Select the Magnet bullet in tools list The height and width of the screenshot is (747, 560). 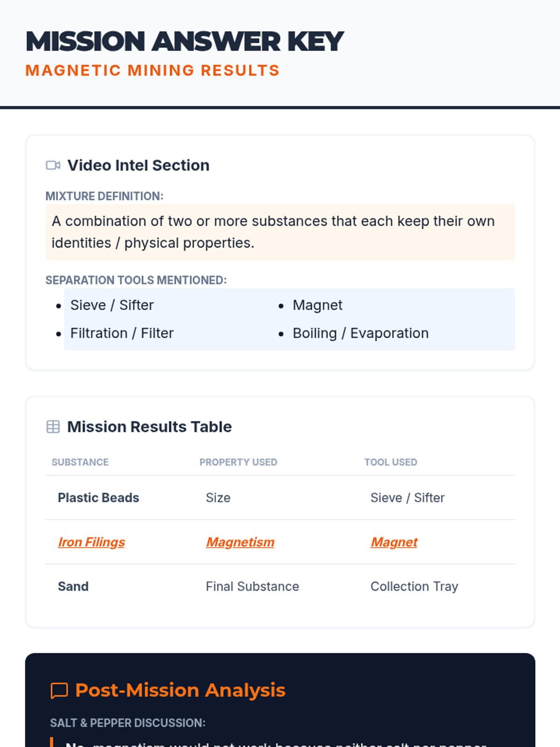pyautogui.click(x=317, y=305)
